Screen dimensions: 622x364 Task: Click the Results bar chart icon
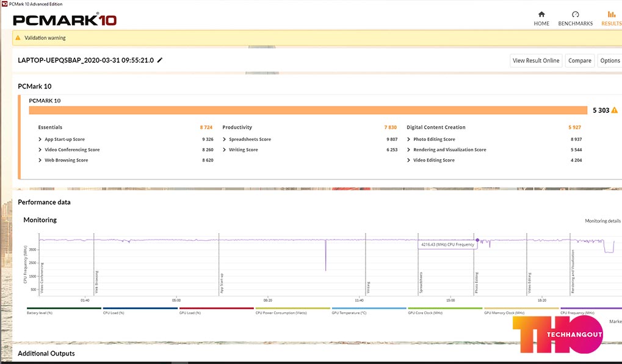[x=611, y=15]
